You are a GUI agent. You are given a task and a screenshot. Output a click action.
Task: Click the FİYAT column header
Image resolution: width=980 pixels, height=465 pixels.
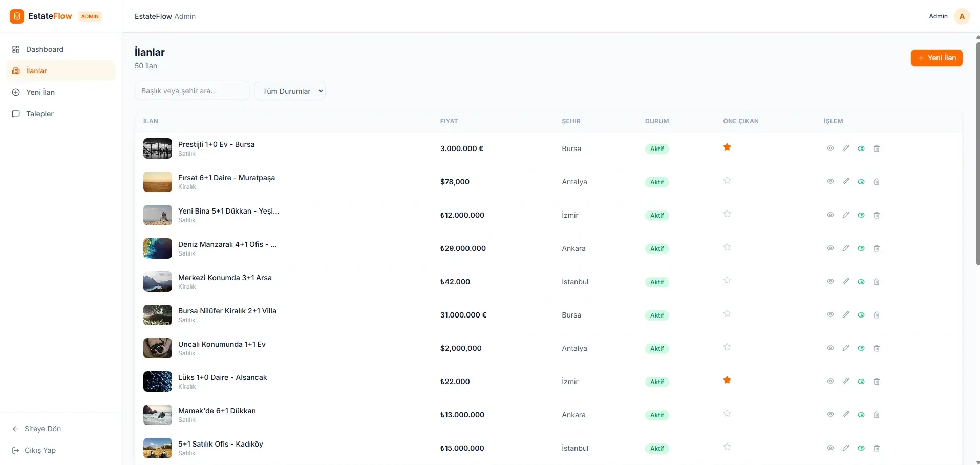point(449,121)
